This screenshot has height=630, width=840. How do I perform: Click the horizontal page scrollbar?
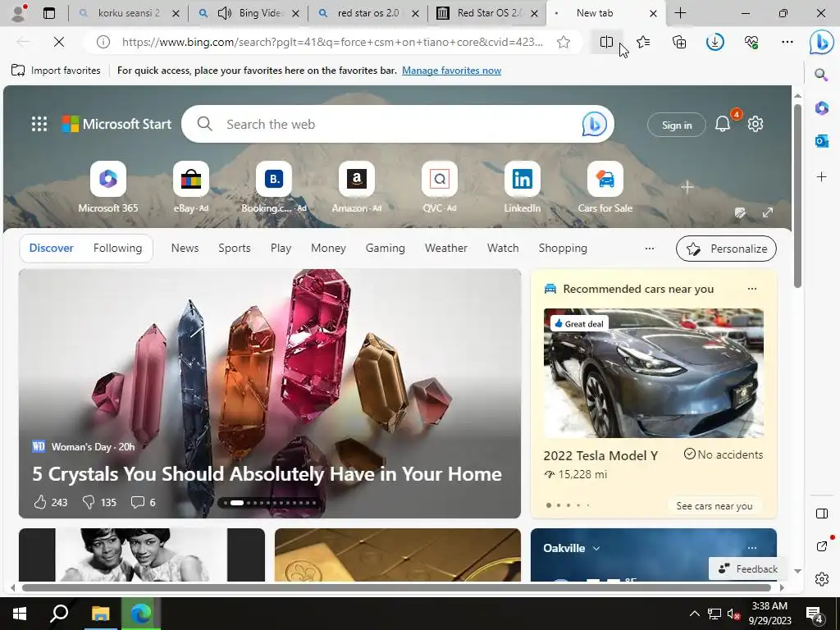[x=396, y=587]
